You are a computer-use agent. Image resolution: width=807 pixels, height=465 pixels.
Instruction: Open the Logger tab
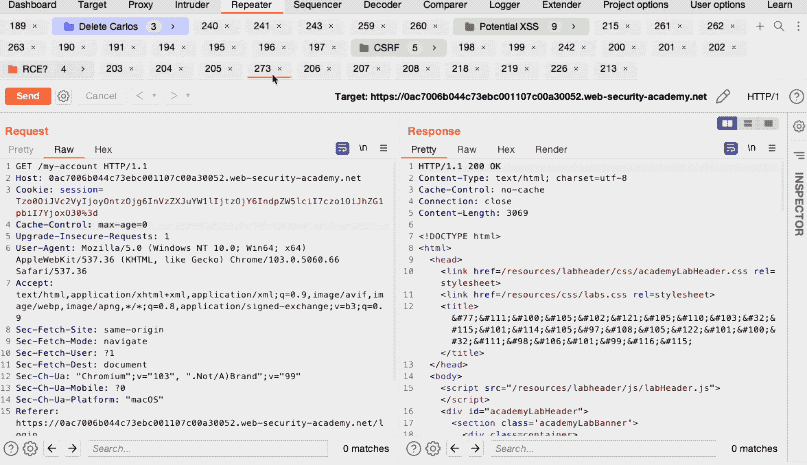(504, 5)
